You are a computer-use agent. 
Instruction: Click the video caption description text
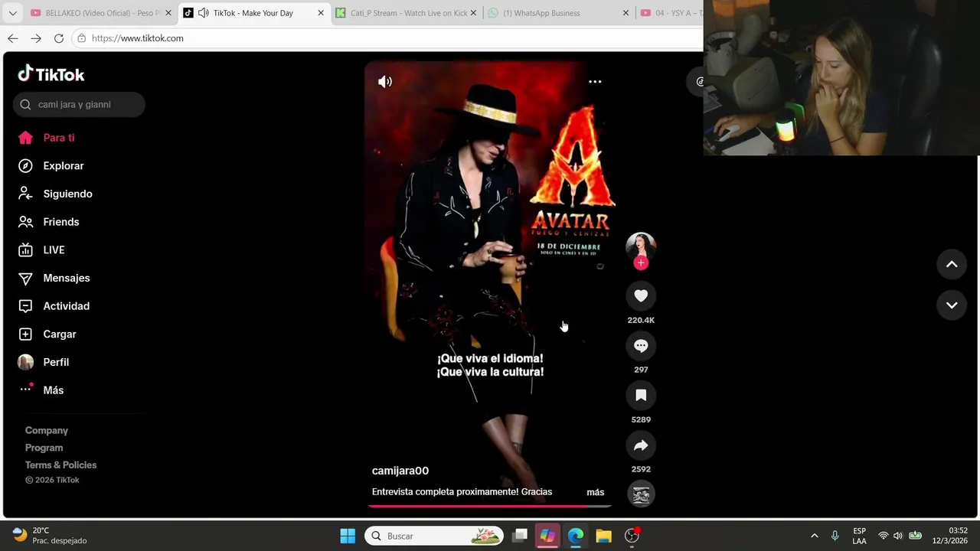[462, 492]
